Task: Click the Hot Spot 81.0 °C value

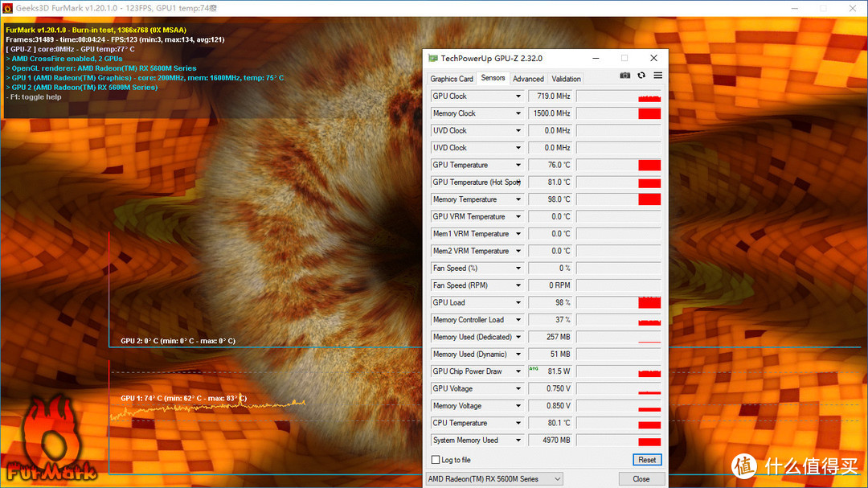Action: pos(551,182)
